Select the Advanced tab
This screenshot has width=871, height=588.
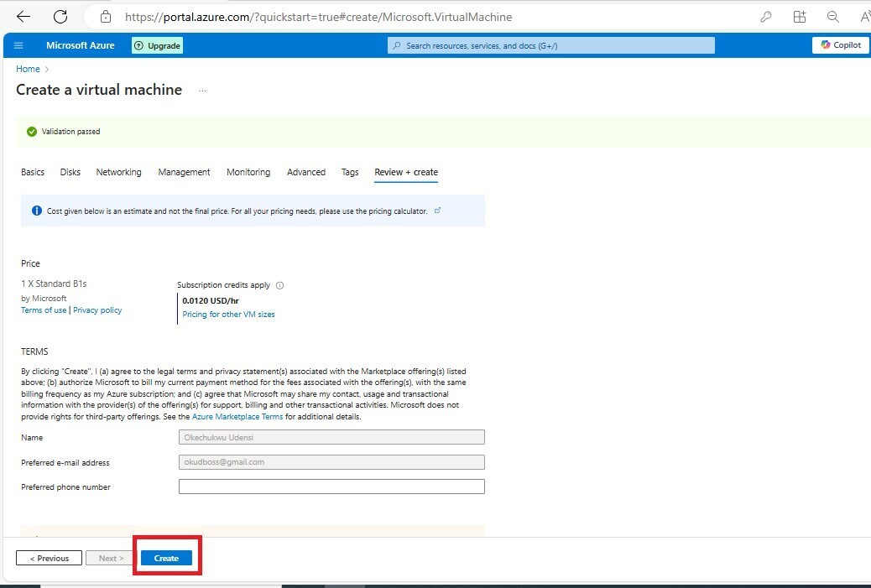click(x=306, y=172)
